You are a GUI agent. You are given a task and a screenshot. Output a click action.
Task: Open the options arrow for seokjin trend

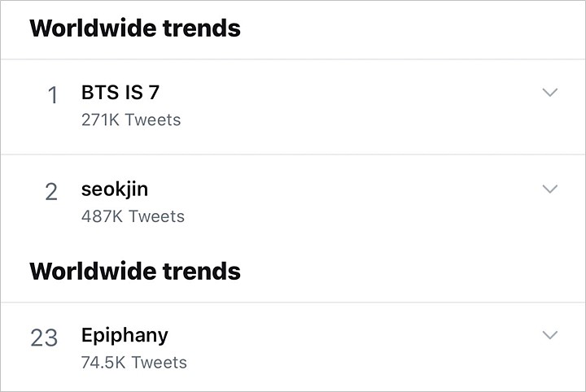550,189
